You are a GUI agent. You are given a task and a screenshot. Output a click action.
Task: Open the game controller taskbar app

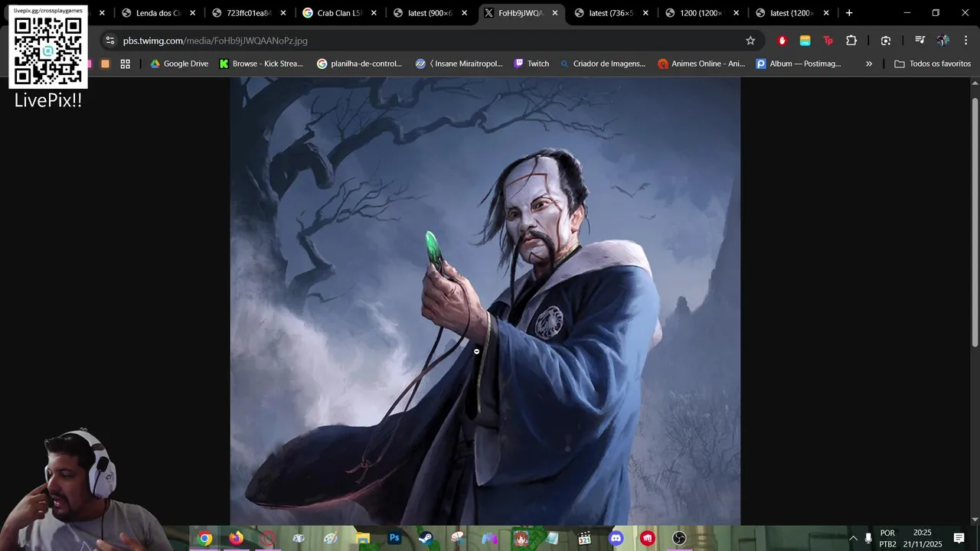489,539
